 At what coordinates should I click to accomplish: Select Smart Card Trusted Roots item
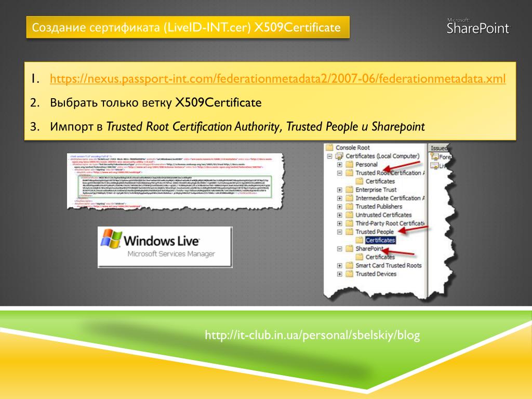pos(389,265)
